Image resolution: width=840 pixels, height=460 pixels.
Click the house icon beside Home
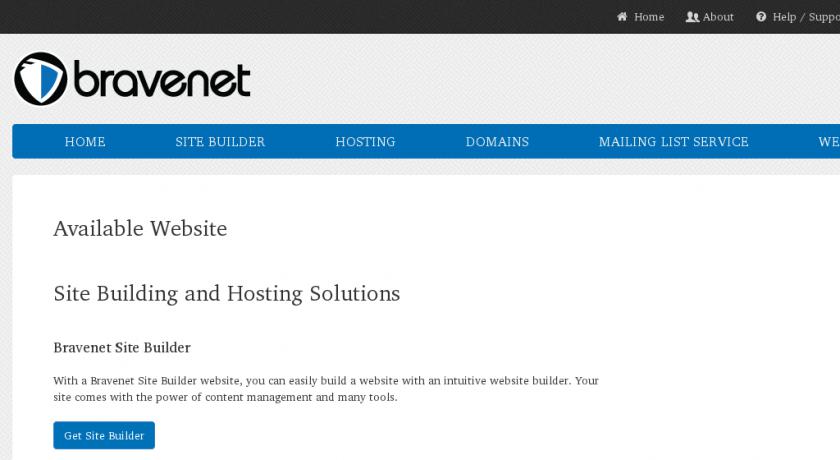(x=621, y=17)
